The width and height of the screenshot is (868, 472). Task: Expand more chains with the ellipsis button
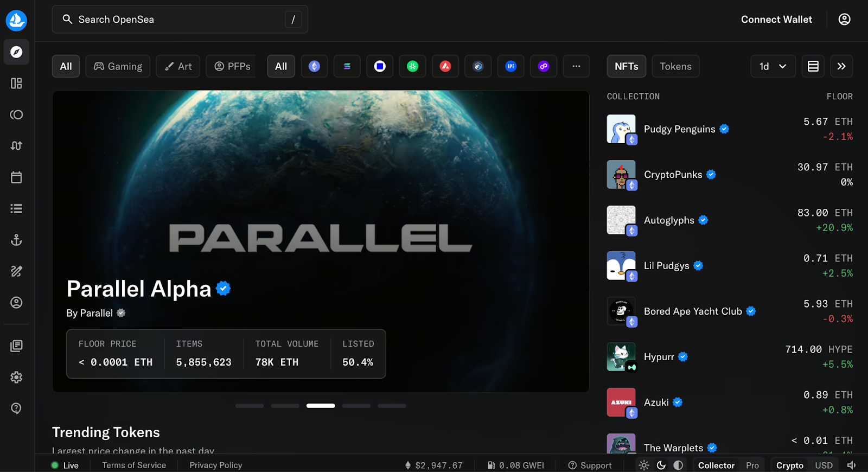(576, 66)
